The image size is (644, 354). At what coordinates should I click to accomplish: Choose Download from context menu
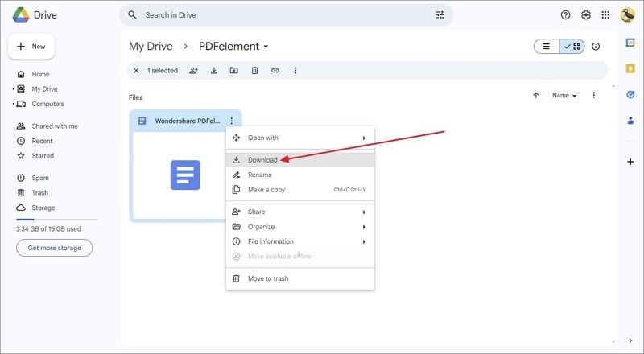pyautogui.click(x=300, y=160)
